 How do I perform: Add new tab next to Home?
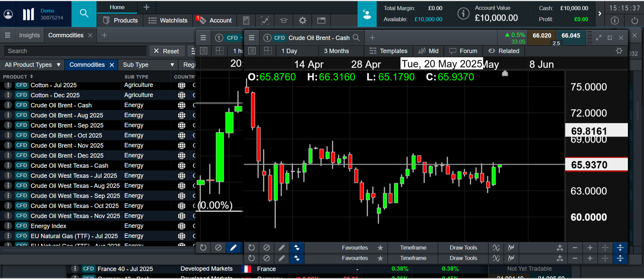147,7
